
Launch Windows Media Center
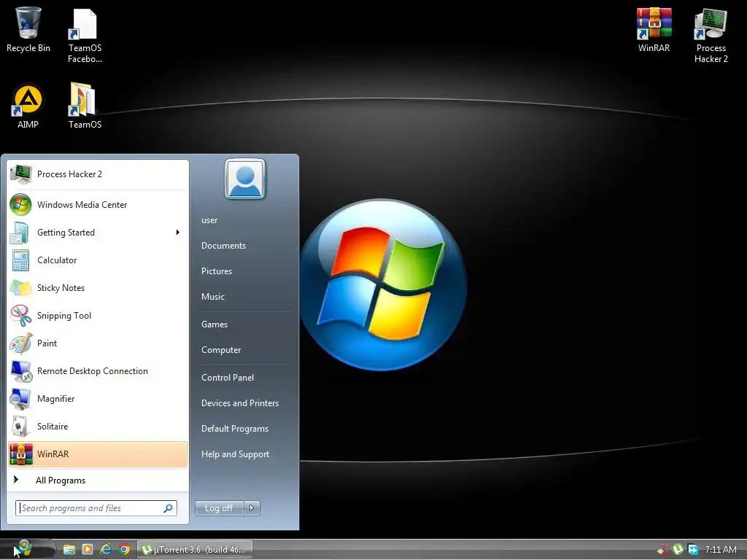(98, 205)
